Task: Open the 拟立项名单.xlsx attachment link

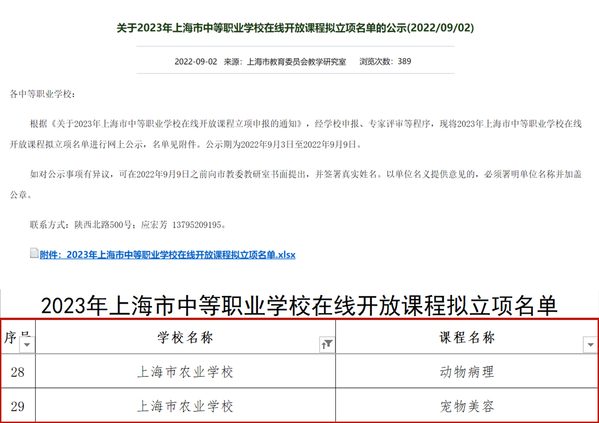Action: (168, 254)
